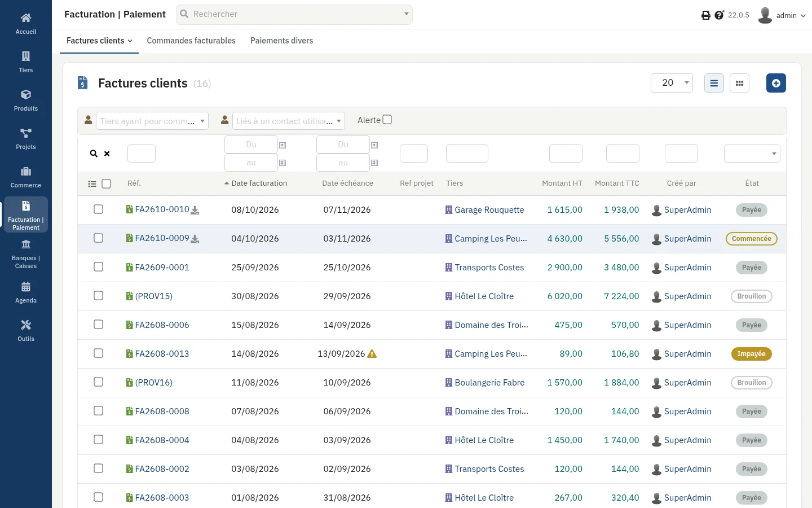The image size is (812, 508).
Task: Switch to Commandes facturables tab
Action: point(191,41)
